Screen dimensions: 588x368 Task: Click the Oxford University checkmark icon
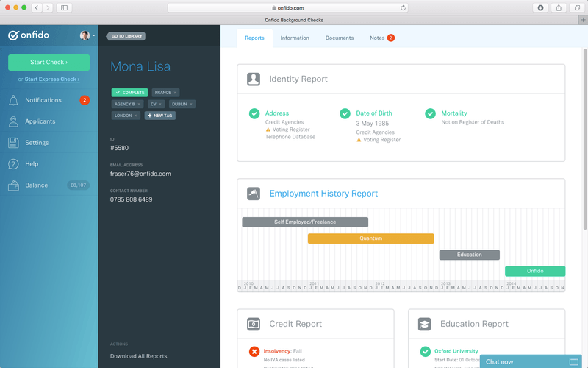(x=426, y=352)
